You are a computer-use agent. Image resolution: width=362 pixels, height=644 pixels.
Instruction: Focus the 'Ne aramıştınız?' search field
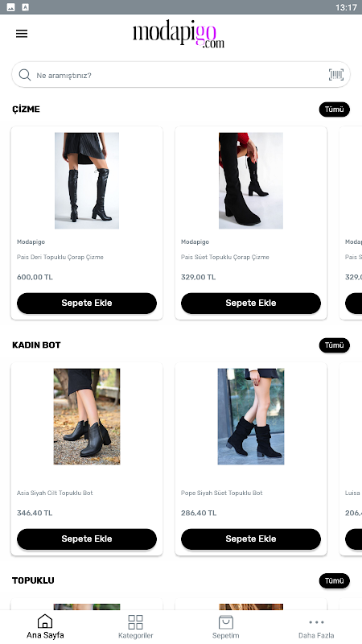pyautogui.click(x=181, y=75)
